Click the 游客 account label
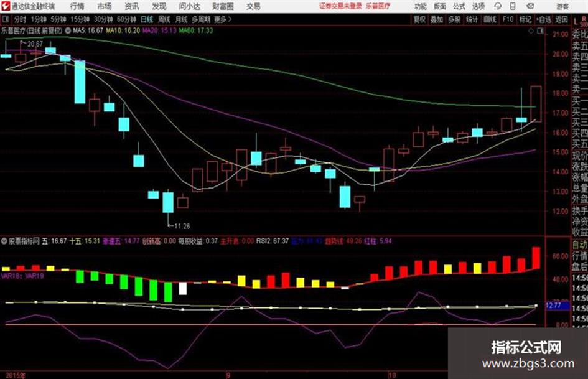 pyautogui.click(x=562, y=6)
